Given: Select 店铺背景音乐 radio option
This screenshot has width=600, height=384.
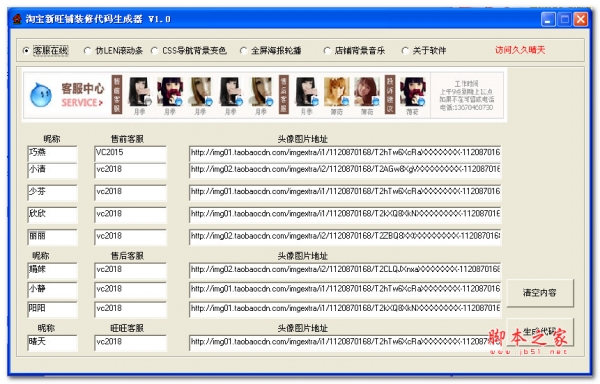Looking at the screenshot, I should point(354,50).
